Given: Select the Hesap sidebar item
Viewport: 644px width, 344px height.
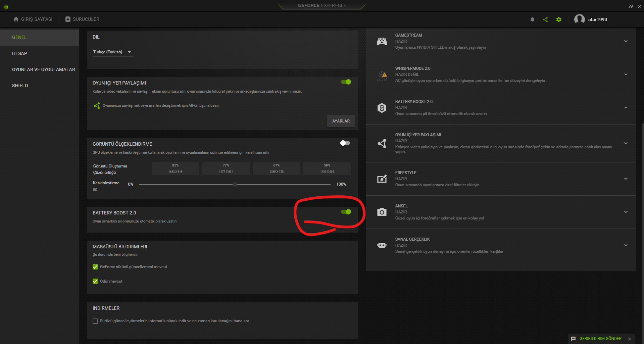Looking at the screenshot, I should [x=40, y=53].
